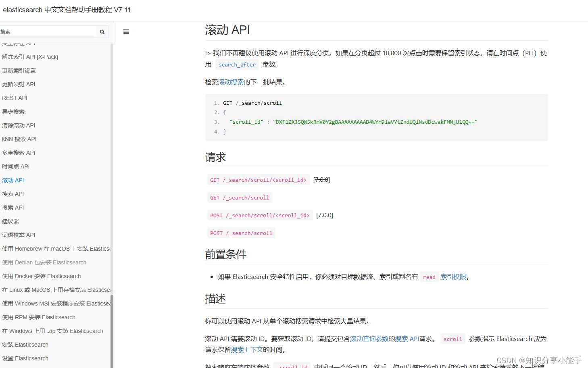Follow the 滚动搜索 hyperlink
588x368 pixels.
(x=231, y=82)
